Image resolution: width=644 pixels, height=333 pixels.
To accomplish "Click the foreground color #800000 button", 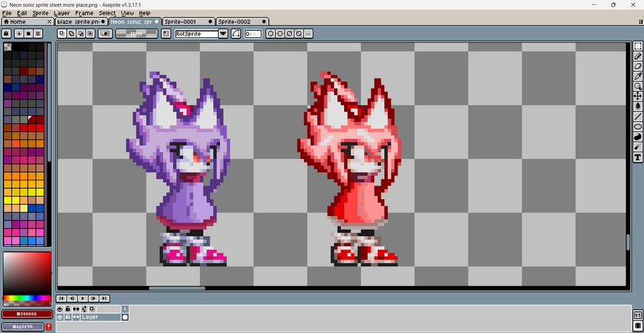I will [27, 314].
